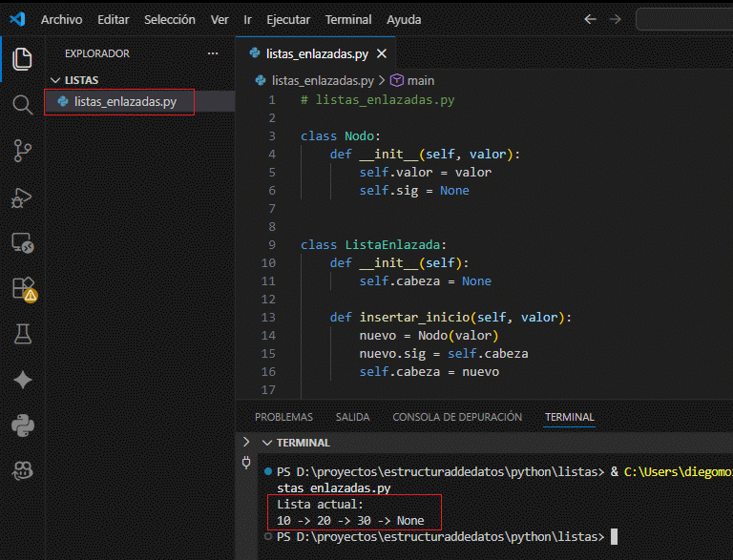733x560 pixels.
Task: Close the listas_enlazadas.py editor tab
Action: tap(382, 54)
